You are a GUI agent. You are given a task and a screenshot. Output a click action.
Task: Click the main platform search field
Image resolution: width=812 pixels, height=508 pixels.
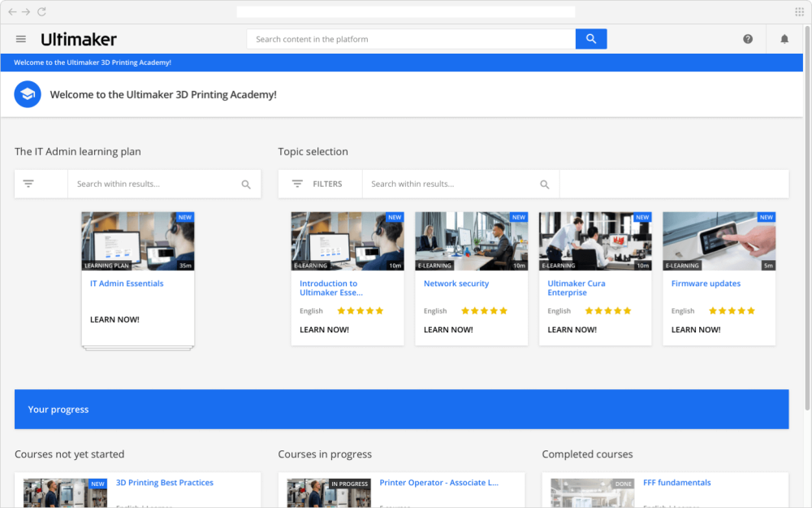tap(411, 39)
